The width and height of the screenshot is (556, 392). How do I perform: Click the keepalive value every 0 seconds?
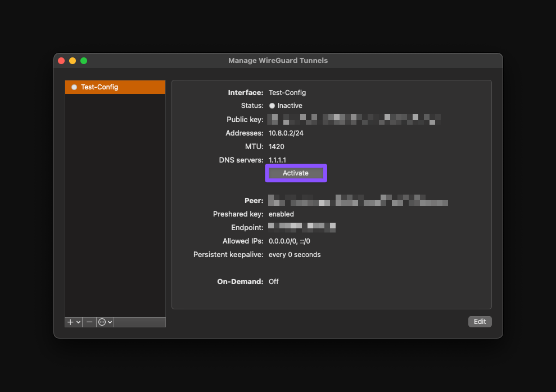coord(295,255)
